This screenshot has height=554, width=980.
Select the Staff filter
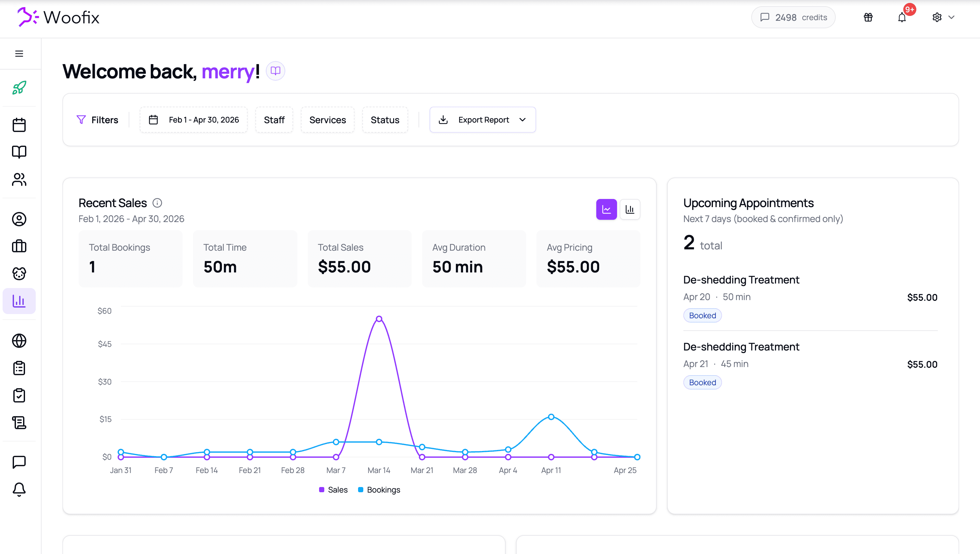(274, 120)
